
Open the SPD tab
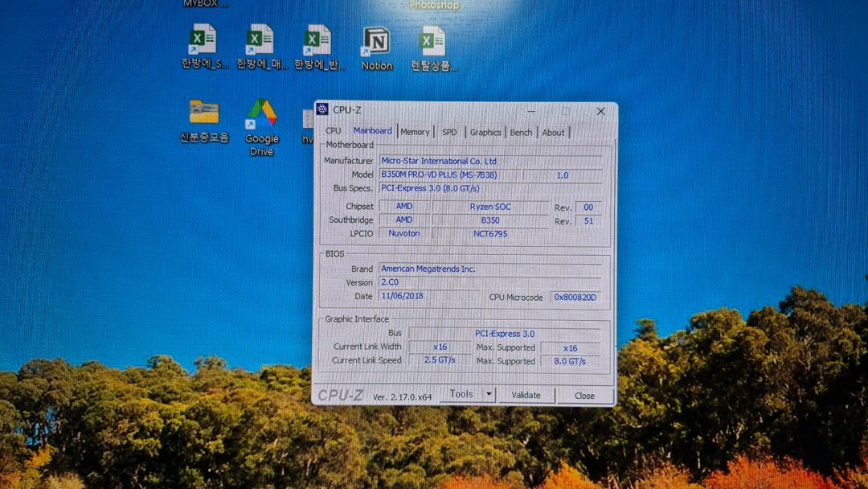tap(448, 132)
